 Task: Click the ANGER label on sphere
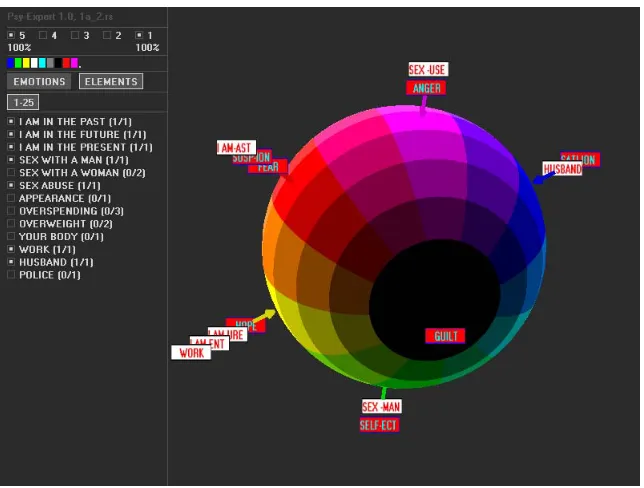pos(426,88)
